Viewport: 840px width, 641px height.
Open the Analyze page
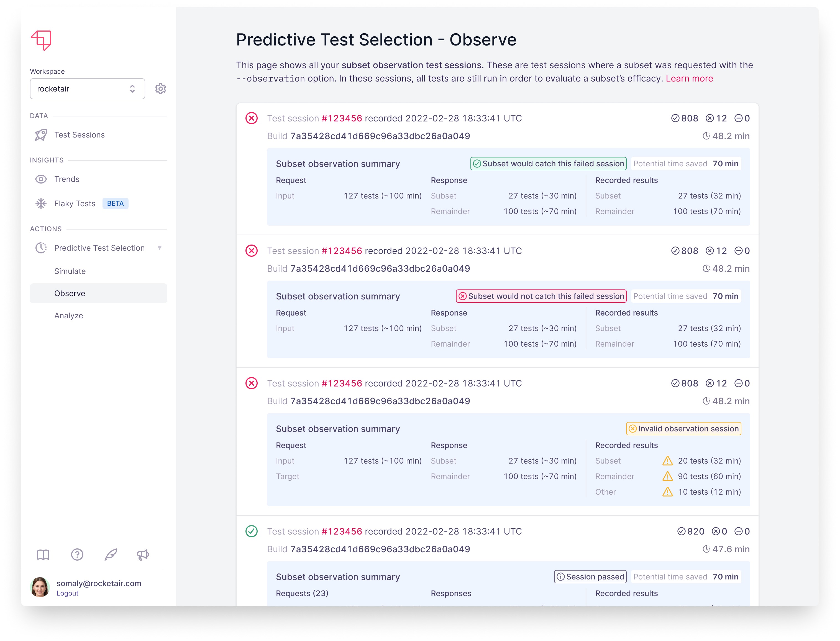tap(69, 316)
